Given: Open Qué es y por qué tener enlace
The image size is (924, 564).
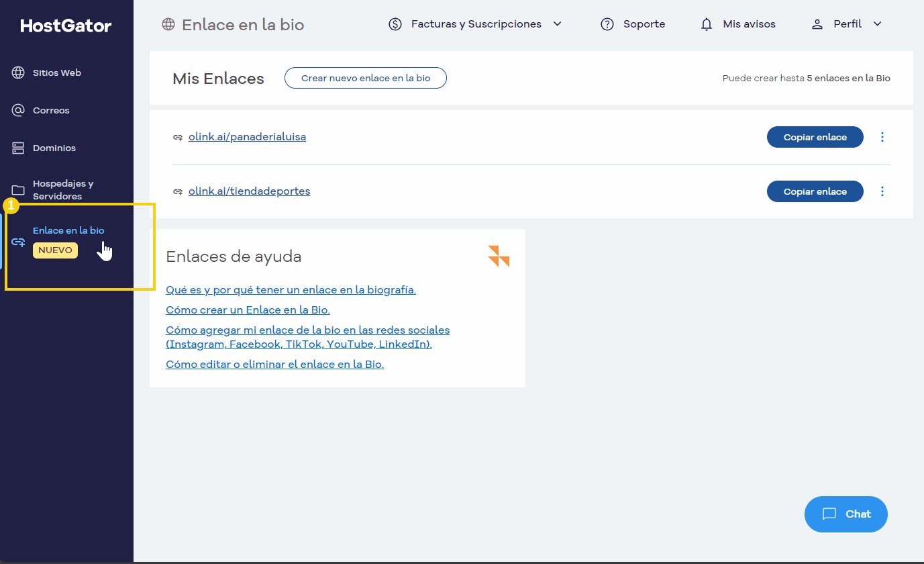Looking at the screenshot, I should pyautogui.click(x=291, y=290).
